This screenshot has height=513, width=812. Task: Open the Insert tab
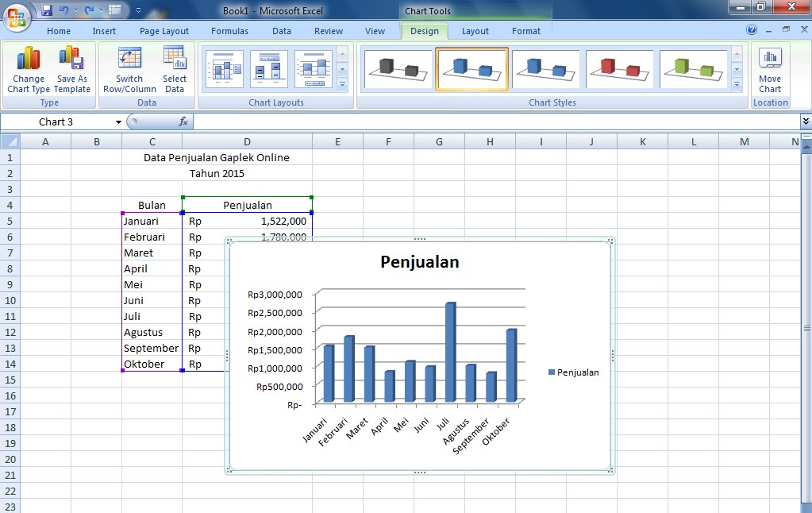pyautogui.click(x=104, y=31)
